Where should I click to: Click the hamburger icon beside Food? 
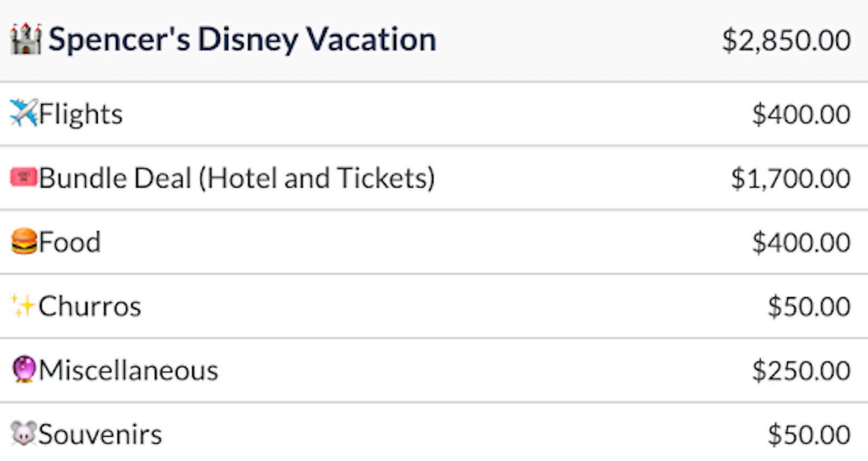24,241
